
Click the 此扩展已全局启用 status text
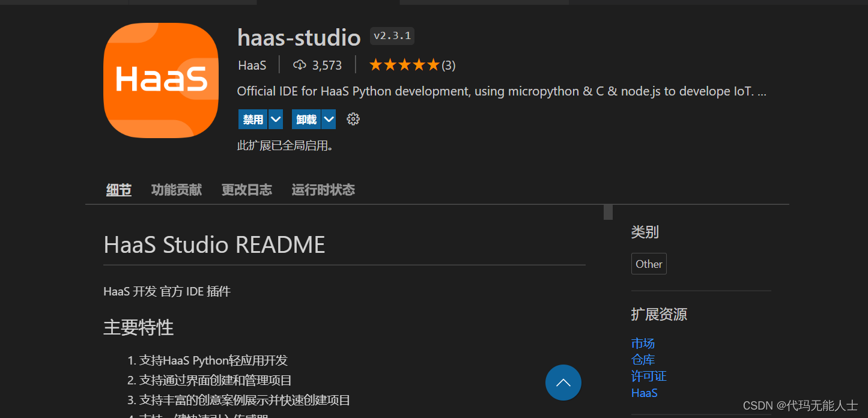(x=285, y=145)
